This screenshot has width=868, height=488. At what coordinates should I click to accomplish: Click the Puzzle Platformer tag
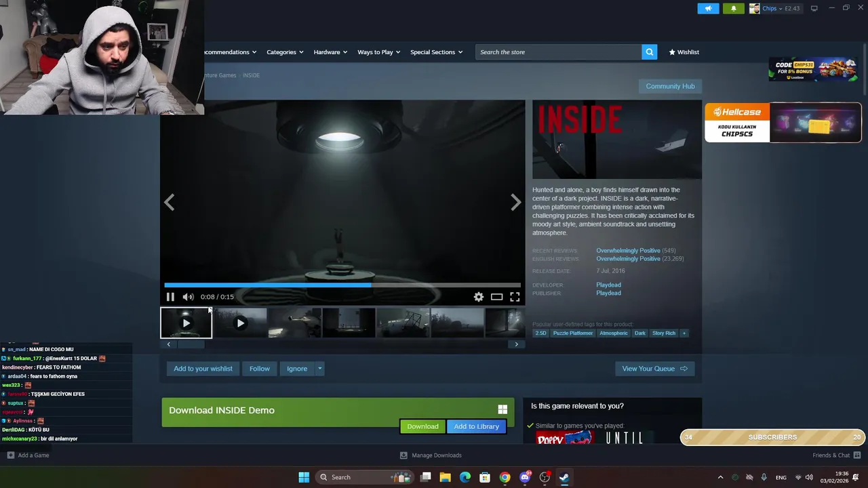(x=572, y=333)
